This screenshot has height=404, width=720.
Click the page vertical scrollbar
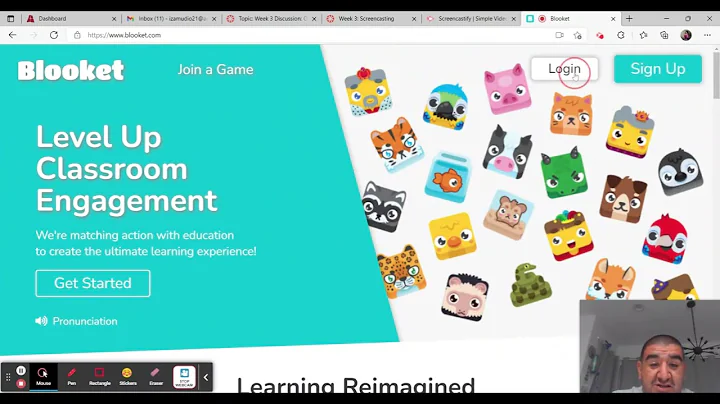coord(716,73)
